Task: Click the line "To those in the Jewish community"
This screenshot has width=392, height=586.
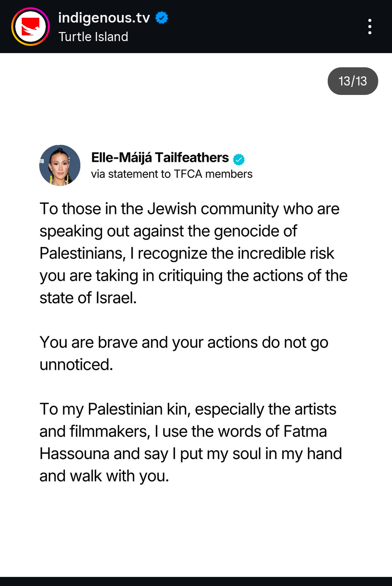Action: coord(189,209)
